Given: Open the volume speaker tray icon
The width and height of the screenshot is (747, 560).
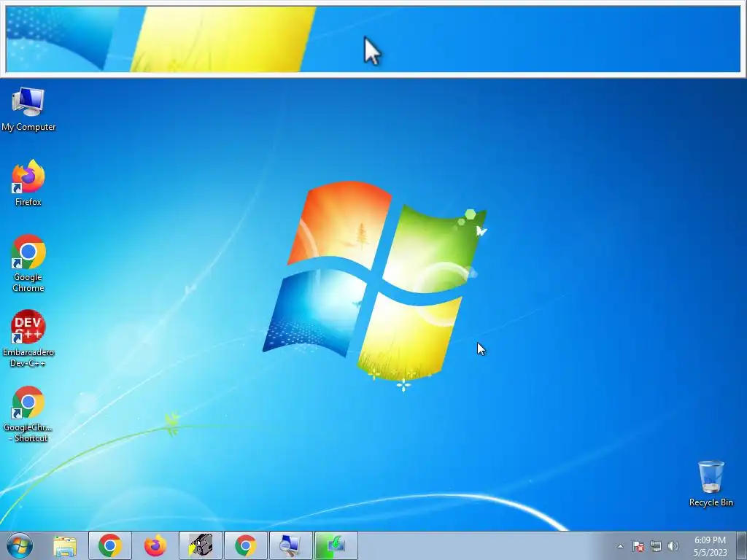Looking at the screenshot, I should coord(673,546).
